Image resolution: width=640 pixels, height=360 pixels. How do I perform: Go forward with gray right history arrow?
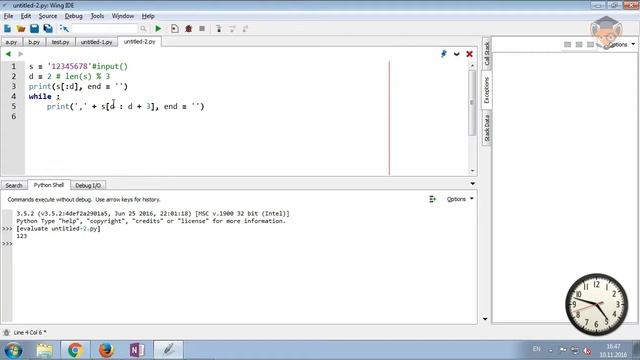(21, 54)
